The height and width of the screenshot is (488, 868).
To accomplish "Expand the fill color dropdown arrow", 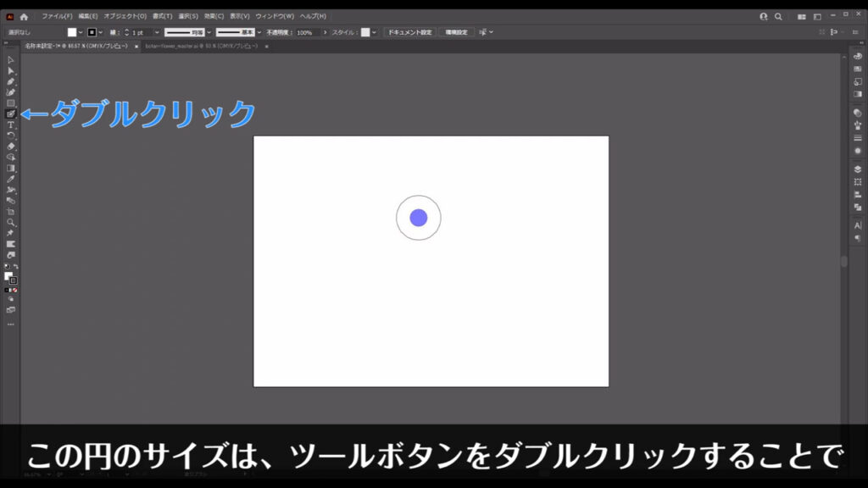I will coord(81,33).
